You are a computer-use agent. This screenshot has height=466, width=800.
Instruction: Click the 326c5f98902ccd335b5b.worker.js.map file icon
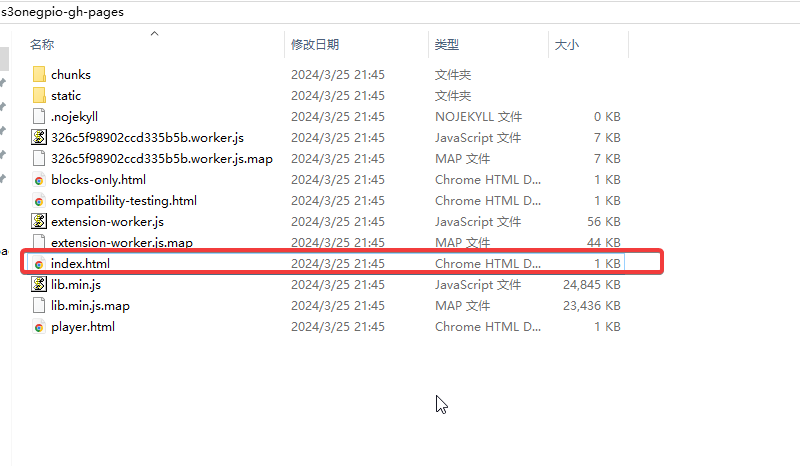point(39,158)
